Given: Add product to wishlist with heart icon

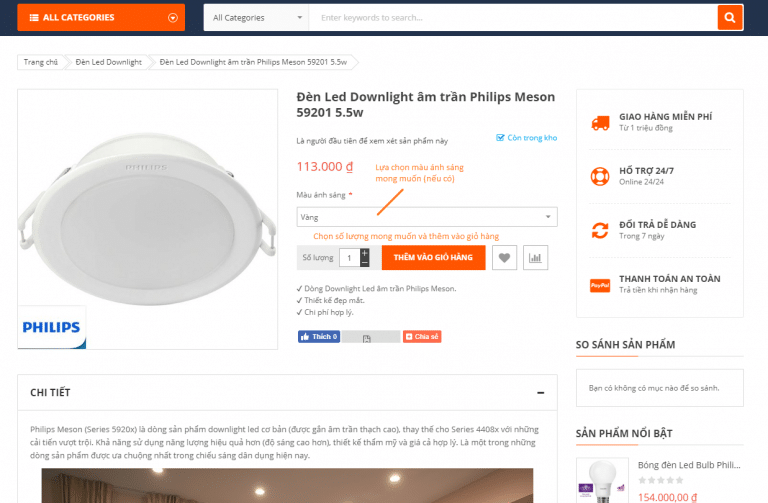Looking at the screenshot, I should (x=505, y=258).
